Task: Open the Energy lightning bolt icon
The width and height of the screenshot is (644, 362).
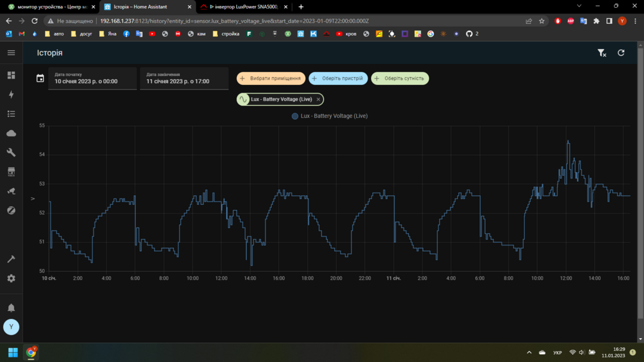Action: click(x=11, y=95)
